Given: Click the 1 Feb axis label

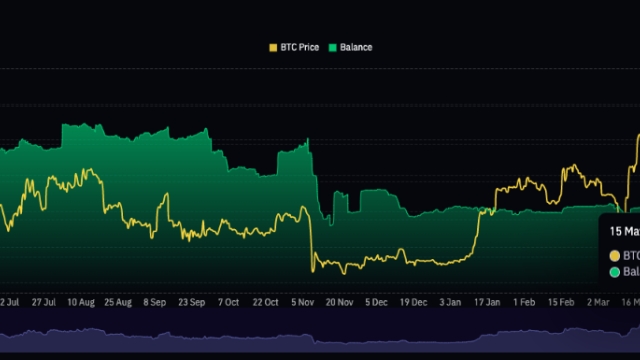Looking at the screenshot, I should pyautogui.click(x=524, y=302).
